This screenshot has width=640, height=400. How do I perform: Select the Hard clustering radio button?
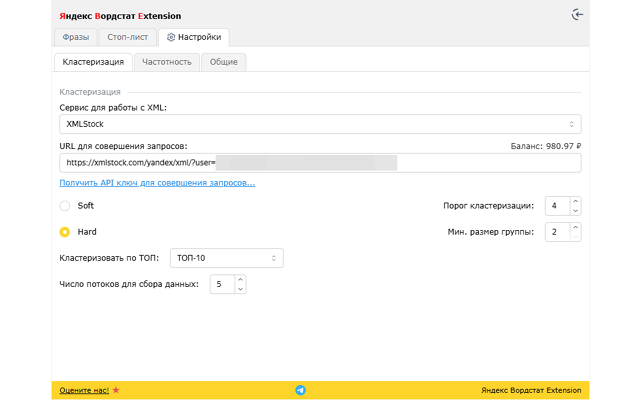tap(64, 232)
